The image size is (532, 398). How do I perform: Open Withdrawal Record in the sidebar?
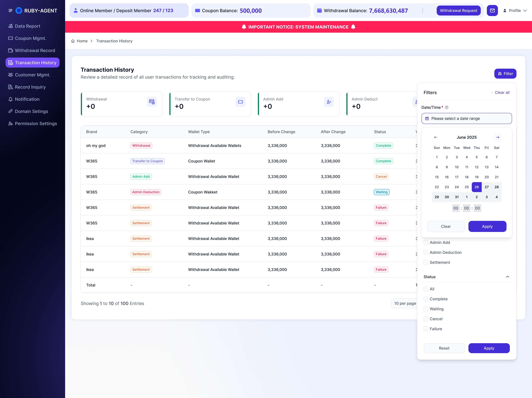(x=32, y=50)
